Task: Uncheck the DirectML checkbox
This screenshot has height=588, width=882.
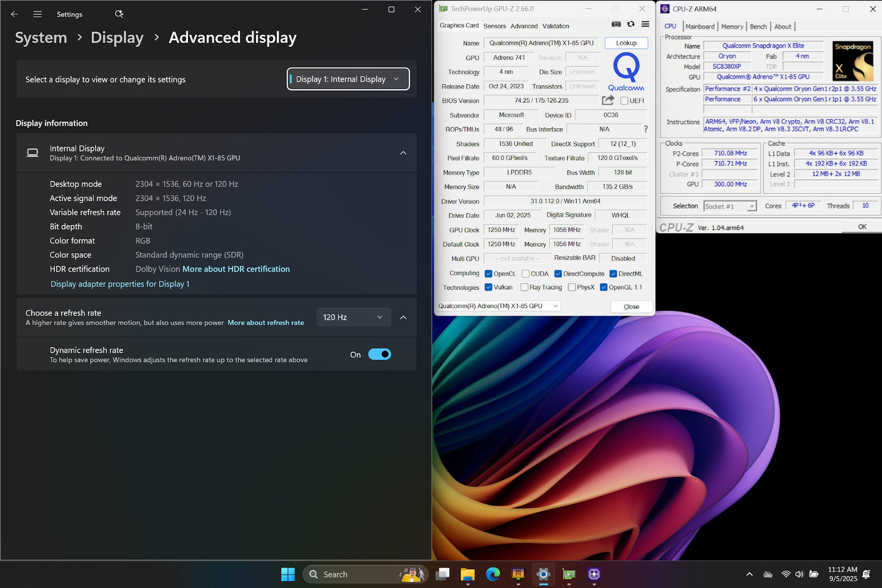Action: click(613, 273)
